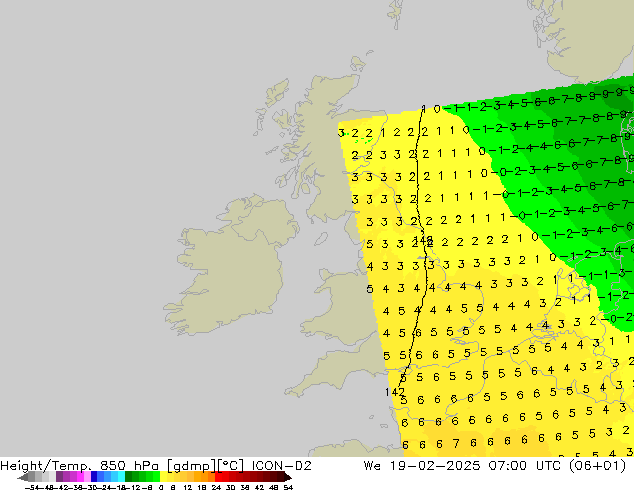
Task: Click the '7' temperature value near bottom
Action: tap(456, 444)
